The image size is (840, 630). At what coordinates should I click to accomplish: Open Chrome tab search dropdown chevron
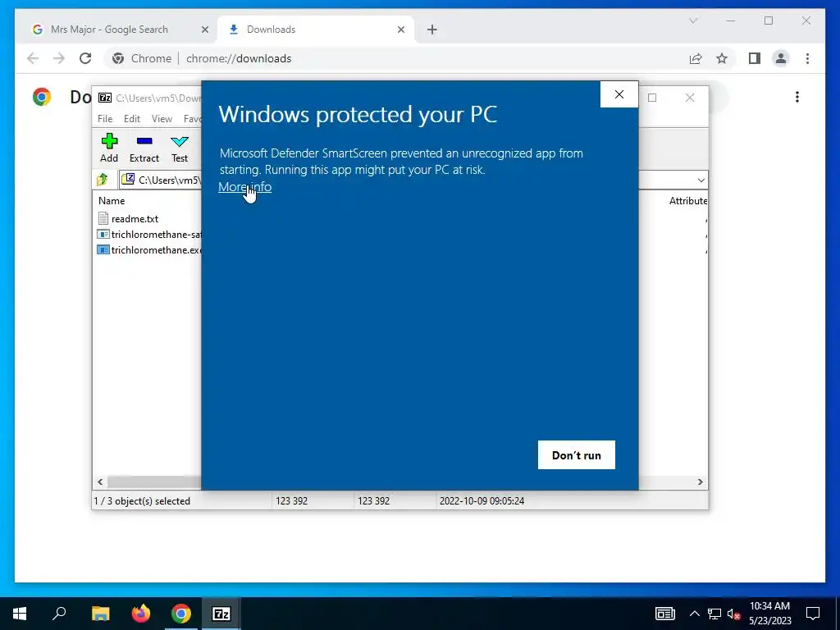(x=692, y=21)
